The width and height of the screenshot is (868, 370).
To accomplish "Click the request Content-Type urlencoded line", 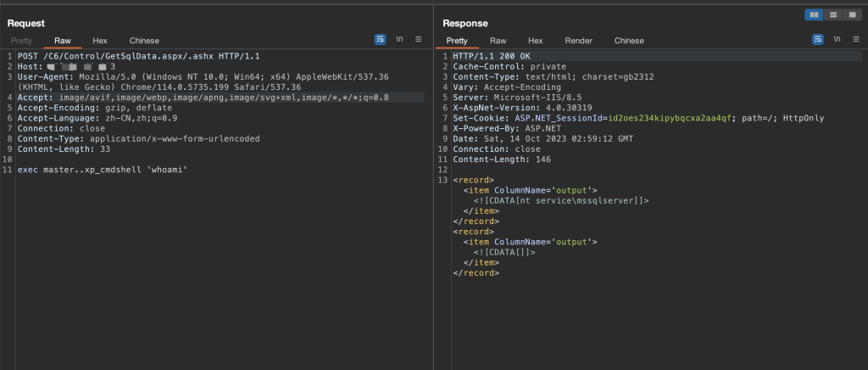I will tap(138, 139).
